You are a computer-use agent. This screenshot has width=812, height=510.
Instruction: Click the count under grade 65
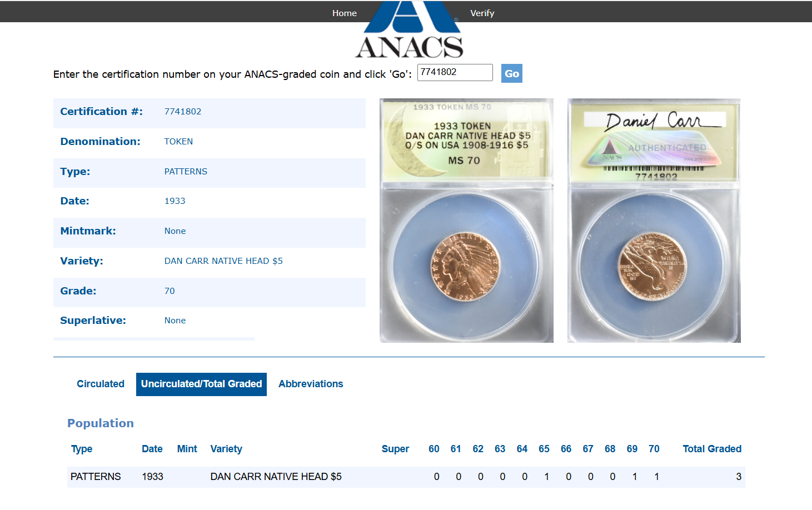(547, 477)
